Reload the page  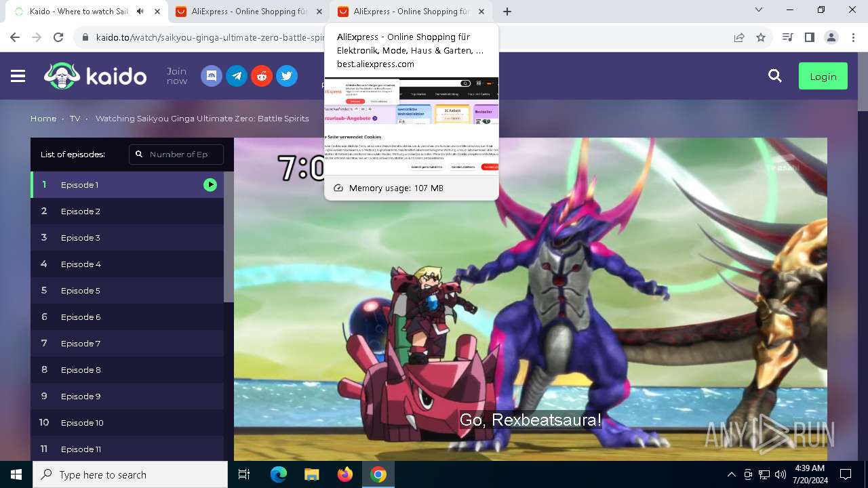click(x=58, y=37)
